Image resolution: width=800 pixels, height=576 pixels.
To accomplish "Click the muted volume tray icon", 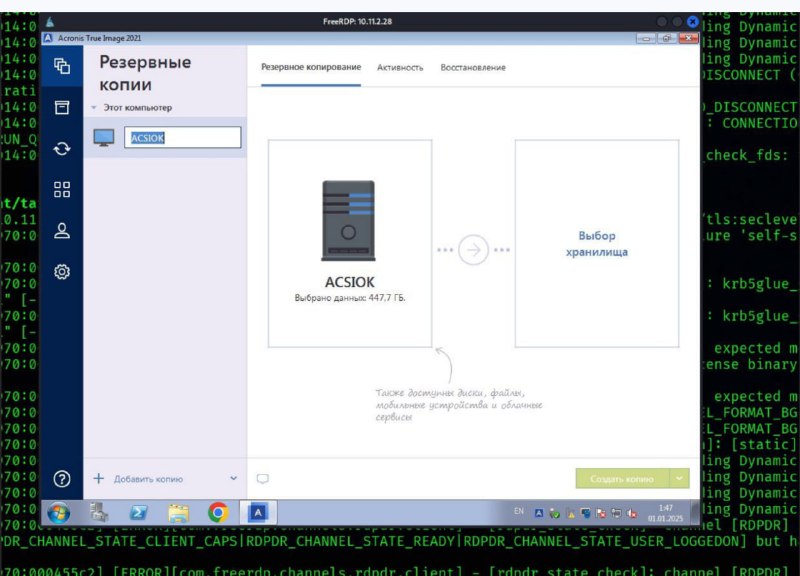I will 633,514.
